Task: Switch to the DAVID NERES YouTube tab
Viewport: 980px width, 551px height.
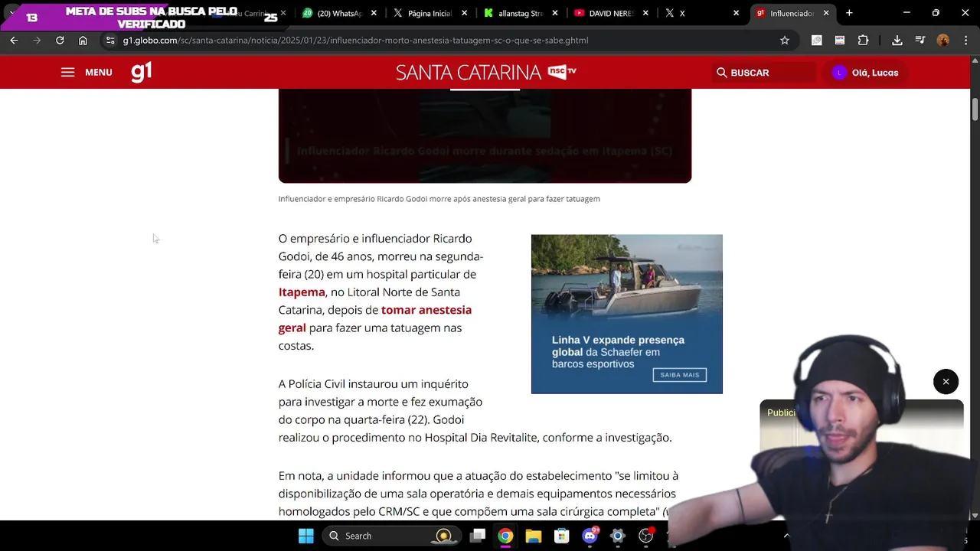Action: [611, 13]
